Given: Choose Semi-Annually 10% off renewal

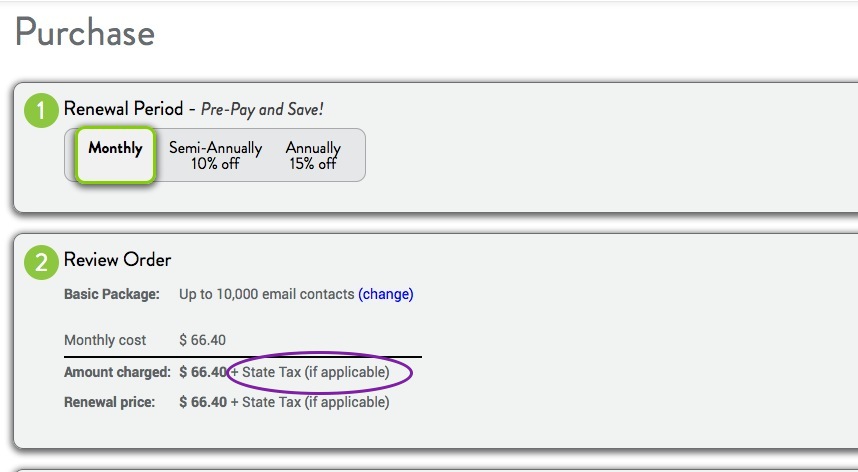Looking at the screenshot, I should pos(215,155).
